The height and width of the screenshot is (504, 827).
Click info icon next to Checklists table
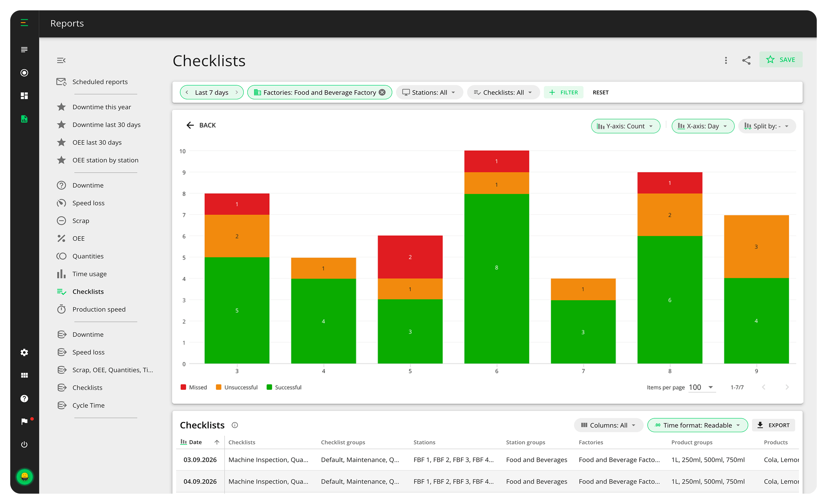coord(235,425)
